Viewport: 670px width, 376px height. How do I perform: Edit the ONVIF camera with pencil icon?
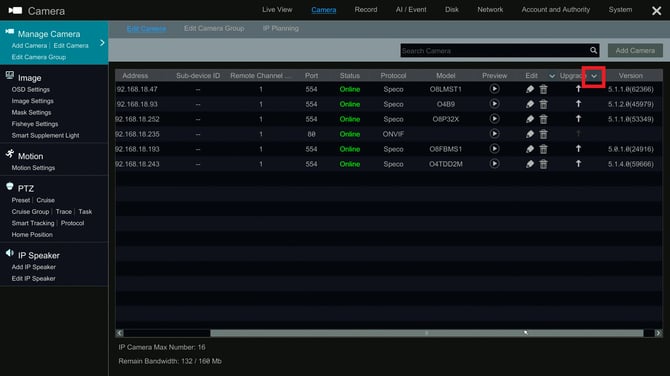click(x=530, y=134)
